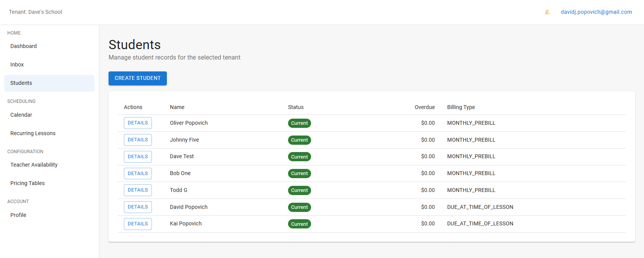The height and width of the screenshot is (258, 644).
Task: Click MONTHLY_PREBILL for Bob One
Action: tap(471, 173)
